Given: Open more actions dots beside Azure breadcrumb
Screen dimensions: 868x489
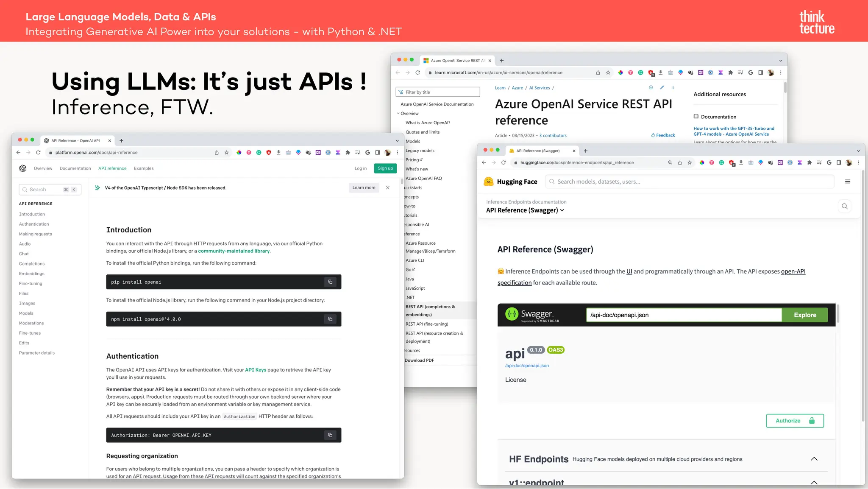Looking at the screenshot, I should click(x=673, y=87).
